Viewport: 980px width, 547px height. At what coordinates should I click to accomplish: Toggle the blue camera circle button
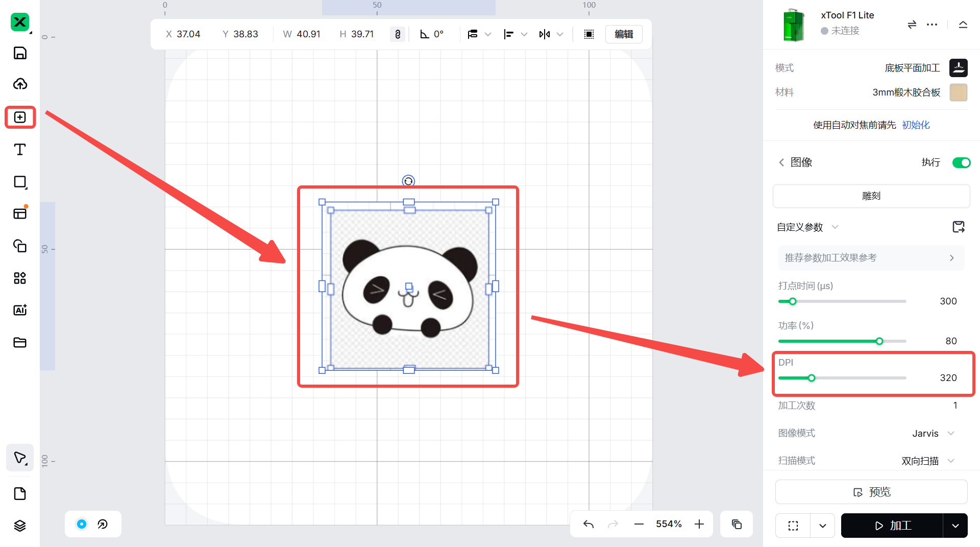82,524
